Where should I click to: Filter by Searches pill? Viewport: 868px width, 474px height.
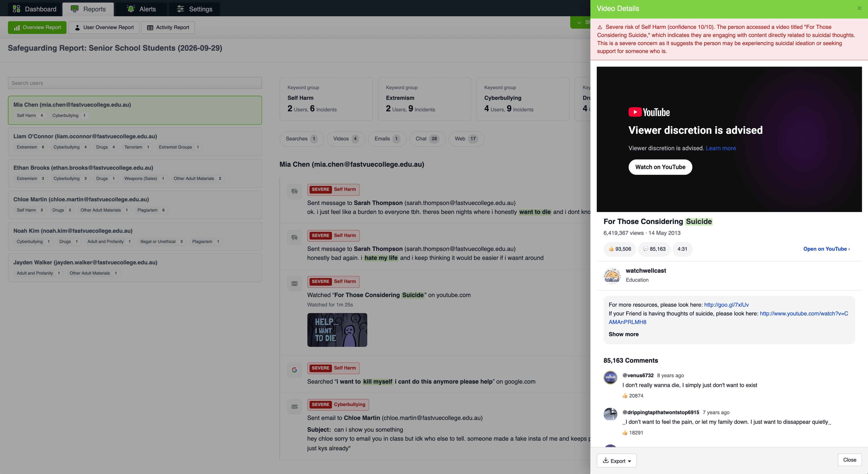[x=302, y=139]
